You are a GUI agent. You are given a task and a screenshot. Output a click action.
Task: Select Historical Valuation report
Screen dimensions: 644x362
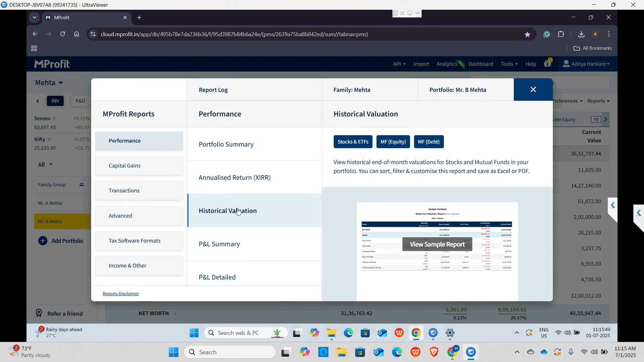tap(254, 210)
